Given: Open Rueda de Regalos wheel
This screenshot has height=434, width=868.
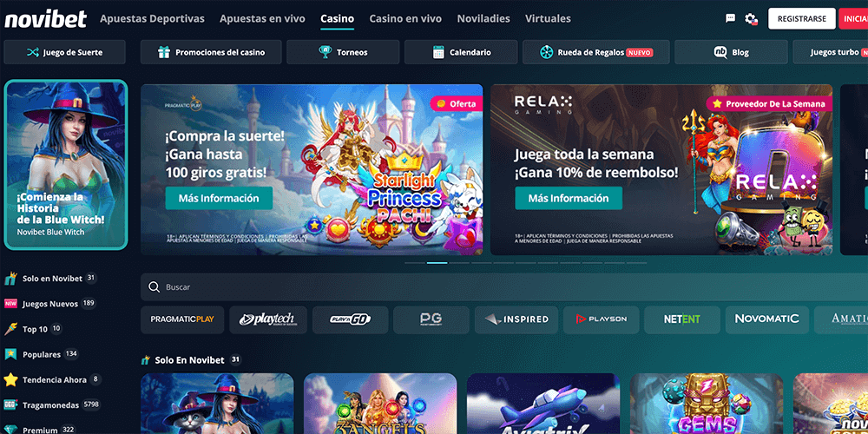Looking at the screenshot, I should click(595, 52).
